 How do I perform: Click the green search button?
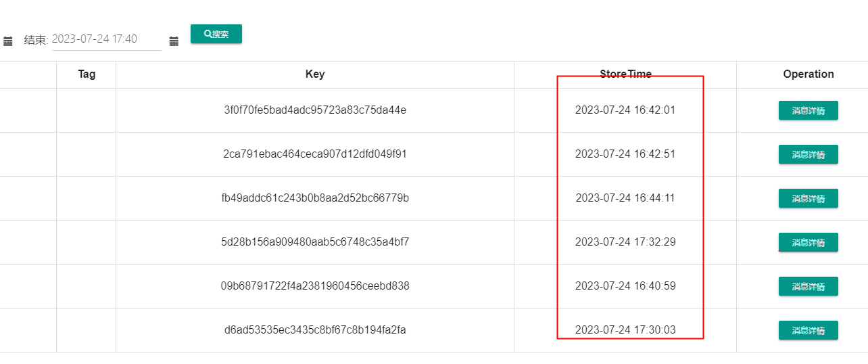pos(216,34)
